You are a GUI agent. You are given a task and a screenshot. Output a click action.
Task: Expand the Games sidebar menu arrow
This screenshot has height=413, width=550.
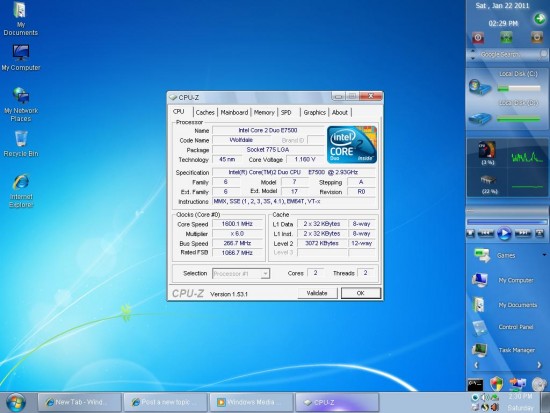[x=544, y=255]
